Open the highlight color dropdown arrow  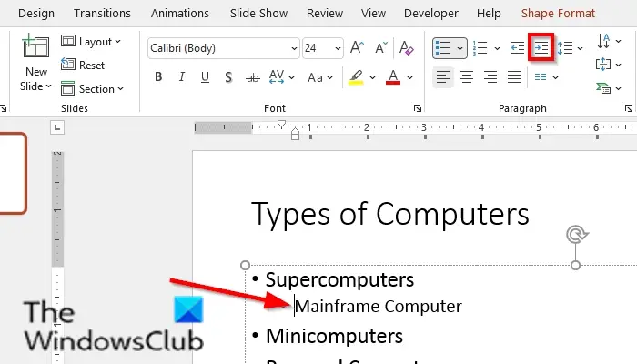[x=372, y=77]
